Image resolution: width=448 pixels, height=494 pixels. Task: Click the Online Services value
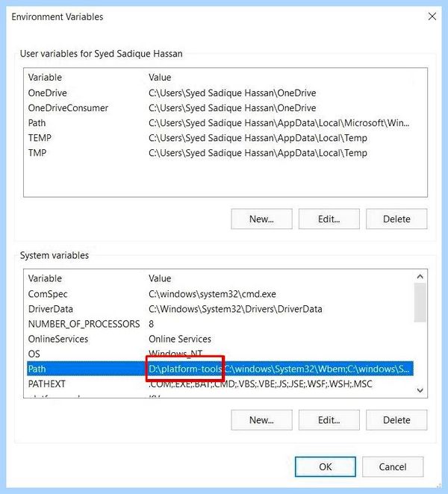coord(180,339)
